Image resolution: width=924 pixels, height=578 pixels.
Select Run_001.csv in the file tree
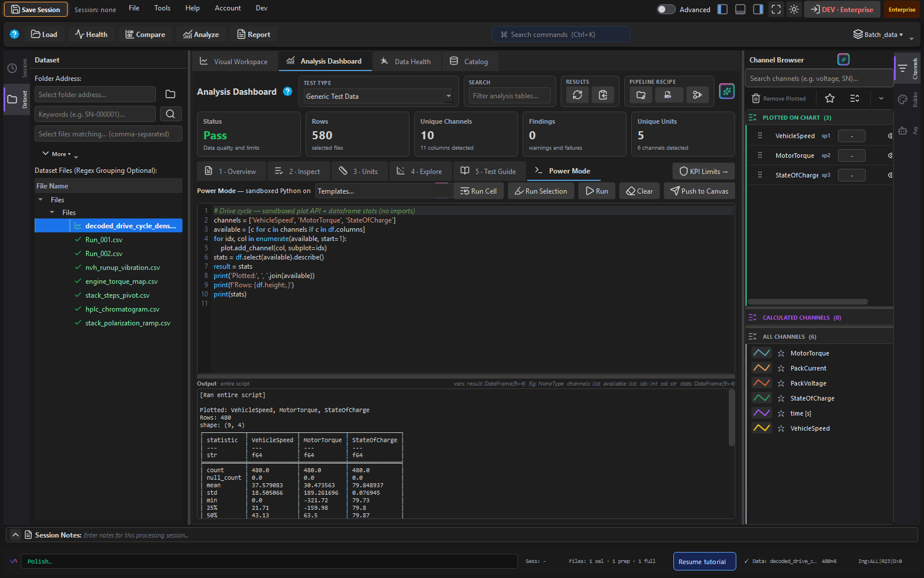[104, 239]
